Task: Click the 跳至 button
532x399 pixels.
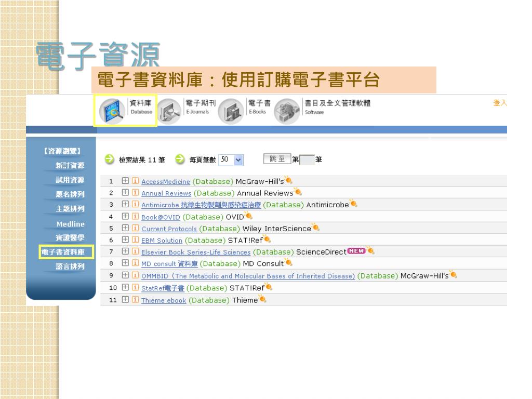Action: point(277,159)
